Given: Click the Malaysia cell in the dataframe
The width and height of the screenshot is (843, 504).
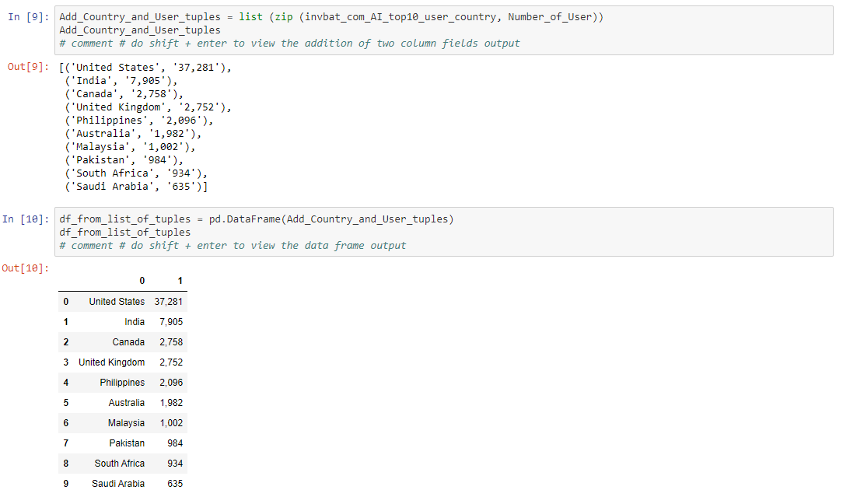Looking at the screenshot, I should (126, 423).
